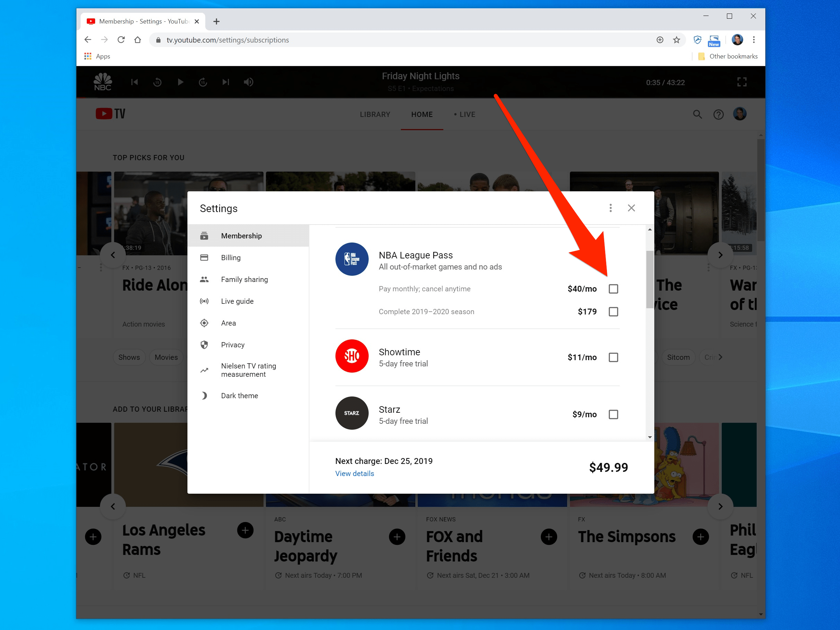Bookmark page with star icon
This screenshot has width=840, height=630.
click(x=676, y=40)
